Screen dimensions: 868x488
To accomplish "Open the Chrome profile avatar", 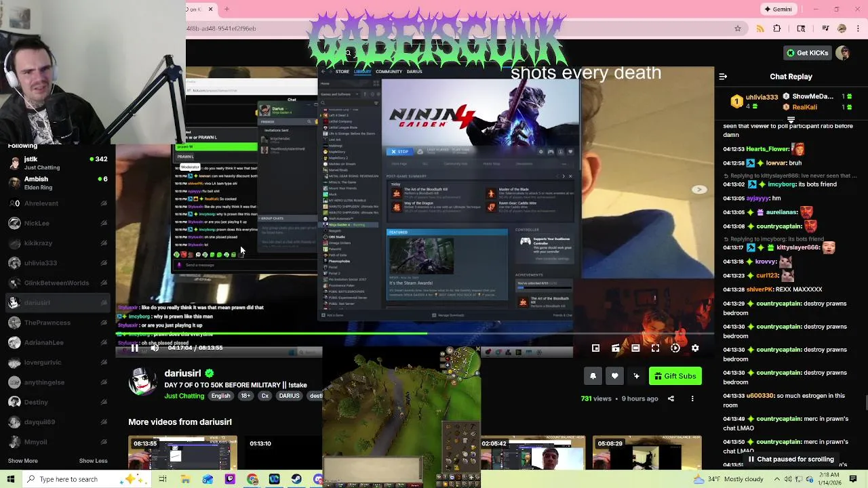I will (x=842, y=28).
